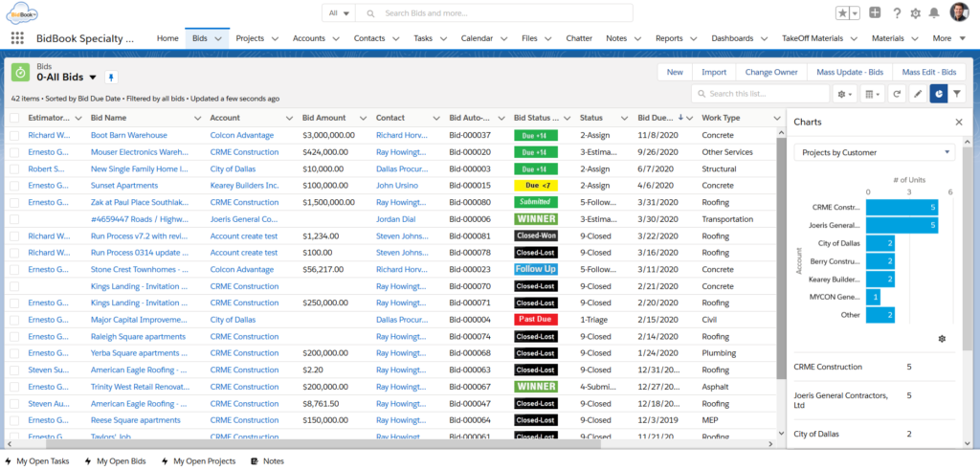Viewport: 980px width, 471px height.
Task: Pin the 0-All Bids list view
Action: 111,77
